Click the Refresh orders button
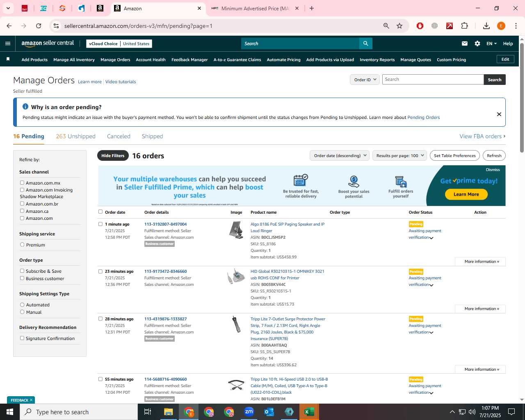Image resolution: width=525 pixels, height=420 pixels. 494,155
